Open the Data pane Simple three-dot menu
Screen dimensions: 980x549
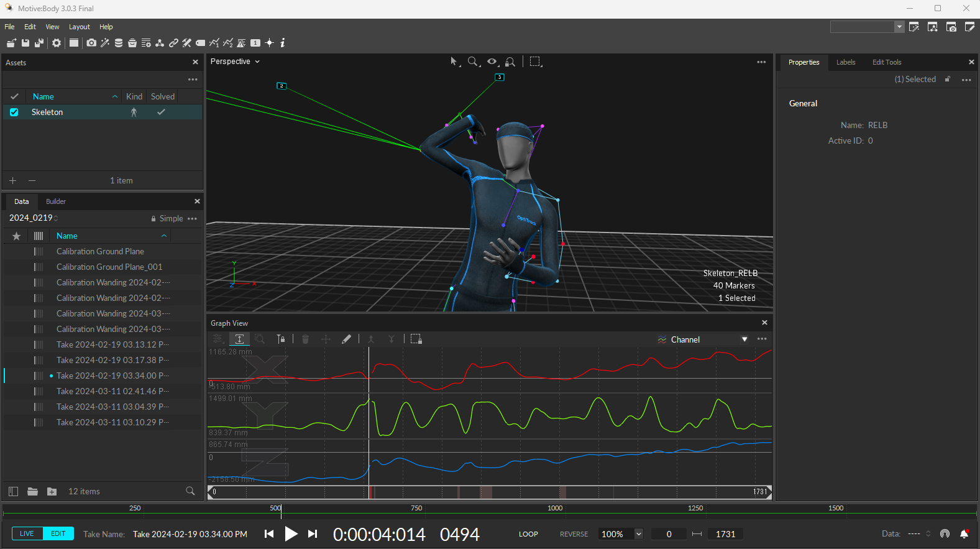click(192, 218)
